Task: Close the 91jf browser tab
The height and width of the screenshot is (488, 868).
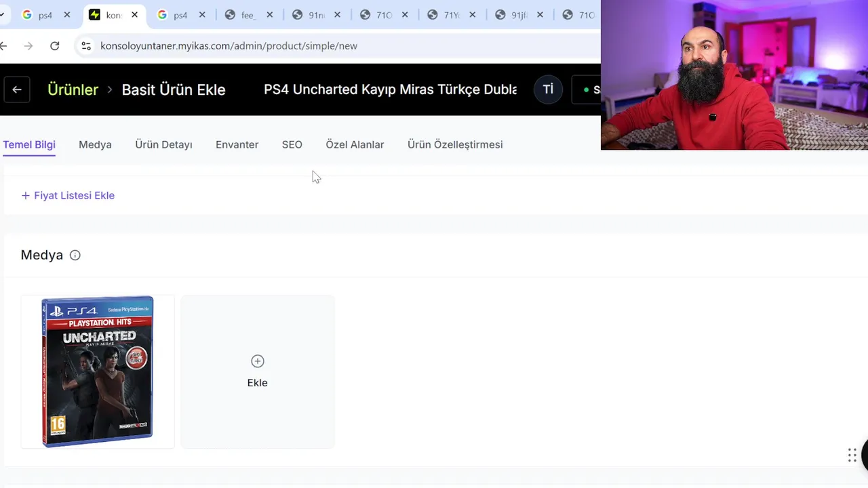Action: 540,15
